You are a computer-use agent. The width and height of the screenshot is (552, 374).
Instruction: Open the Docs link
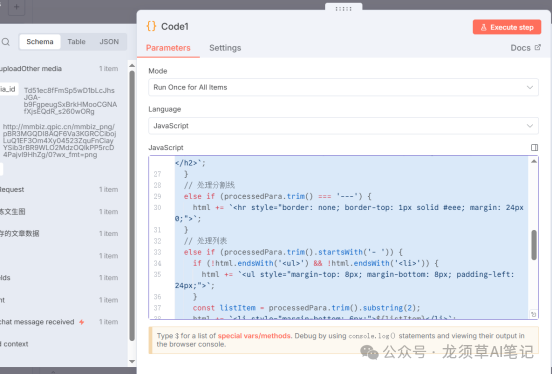point(525,48)
